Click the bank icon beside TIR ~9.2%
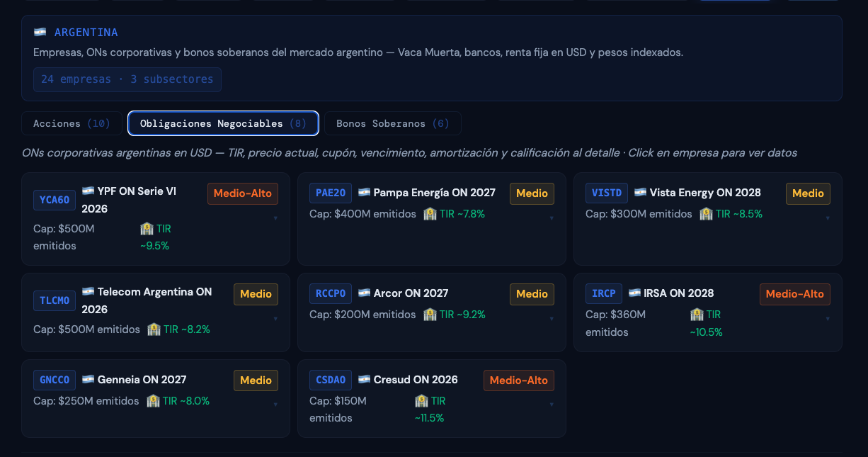This screenshot has height=457, width=868. (x=430, y=314)
